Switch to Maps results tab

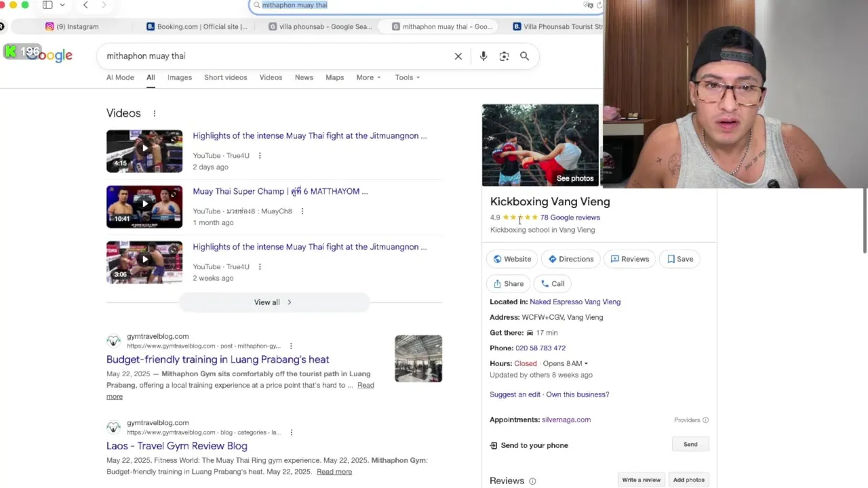[x=335, y=77]
